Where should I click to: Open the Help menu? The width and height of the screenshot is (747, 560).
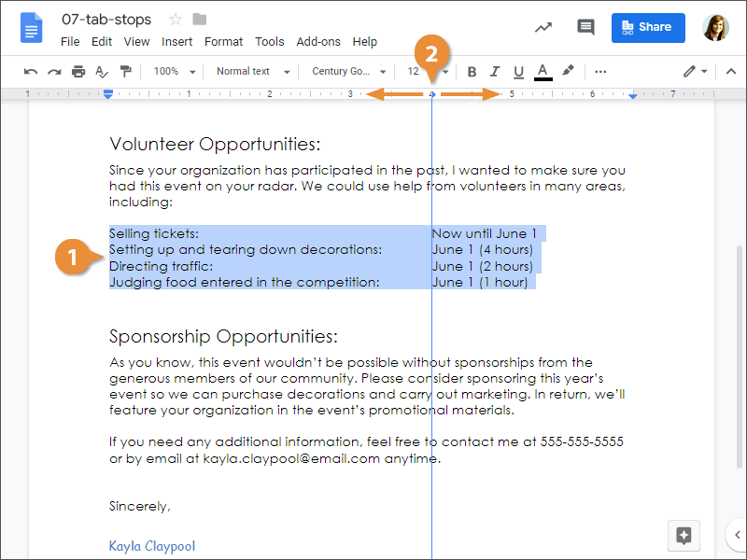click(x=364, y=42)
